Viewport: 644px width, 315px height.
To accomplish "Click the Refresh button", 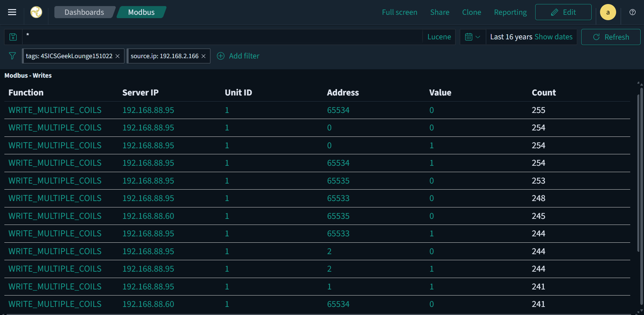I will click(x=611, y=37).
